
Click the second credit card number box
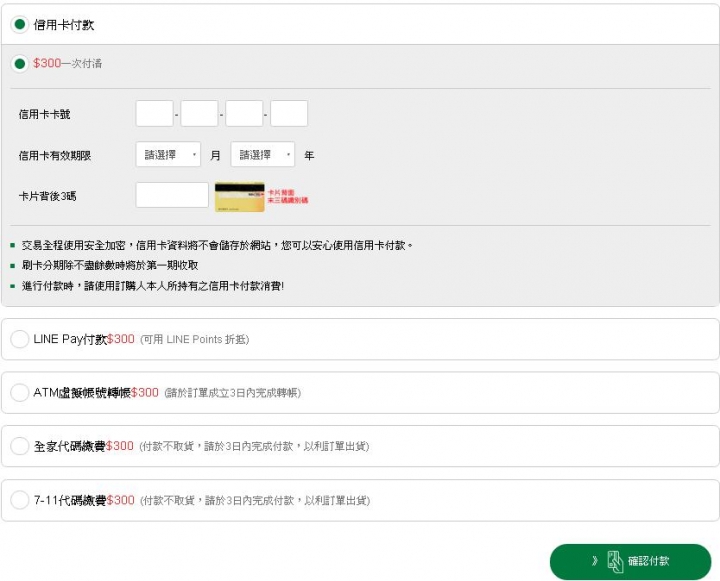199,113
